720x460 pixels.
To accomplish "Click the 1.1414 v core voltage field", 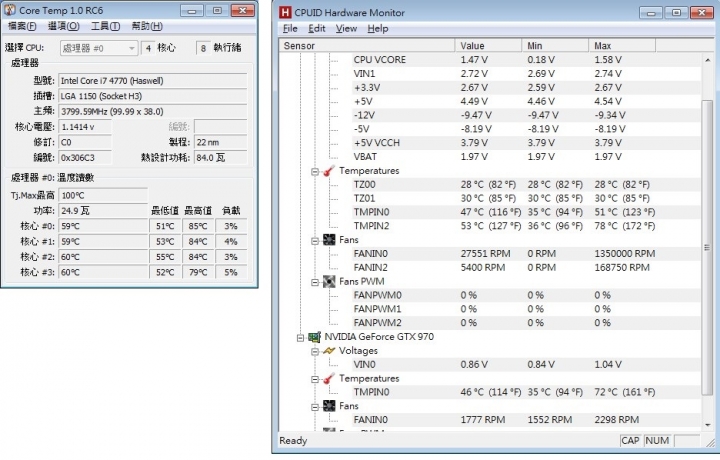I will point(85,127).
